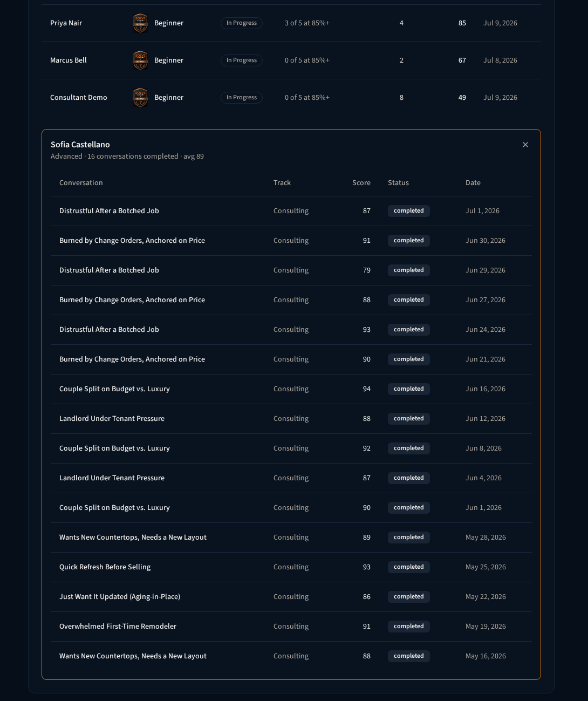Click Consultant Demo's Beginner badge icon
This screenshot has height=701, width=588.
[140, 98]
